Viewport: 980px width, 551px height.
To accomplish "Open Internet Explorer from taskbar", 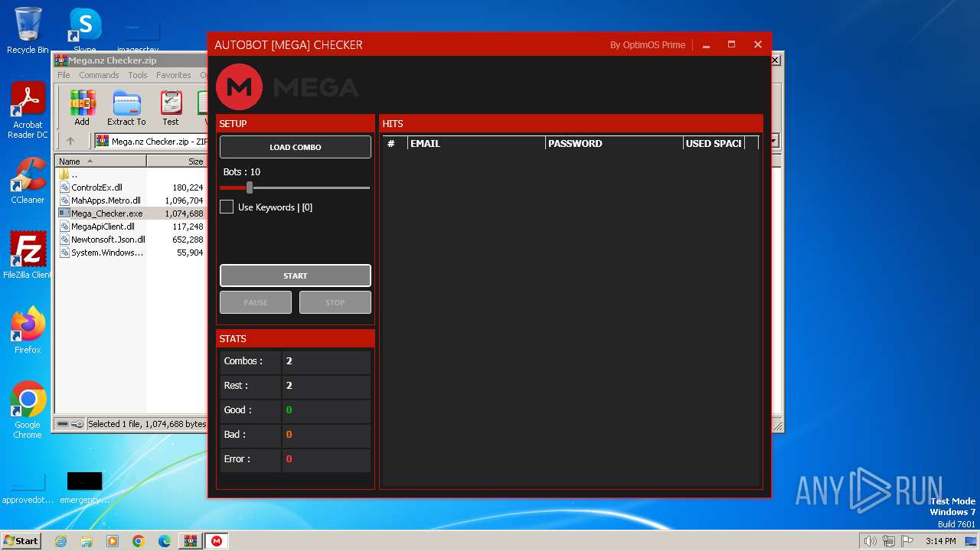I will tap(60, 541).
